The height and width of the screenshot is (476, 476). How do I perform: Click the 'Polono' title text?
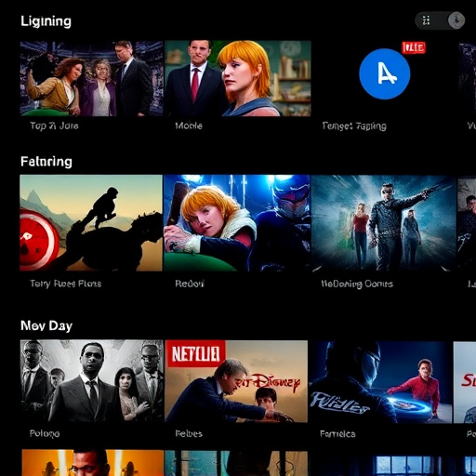pos(45,433)
